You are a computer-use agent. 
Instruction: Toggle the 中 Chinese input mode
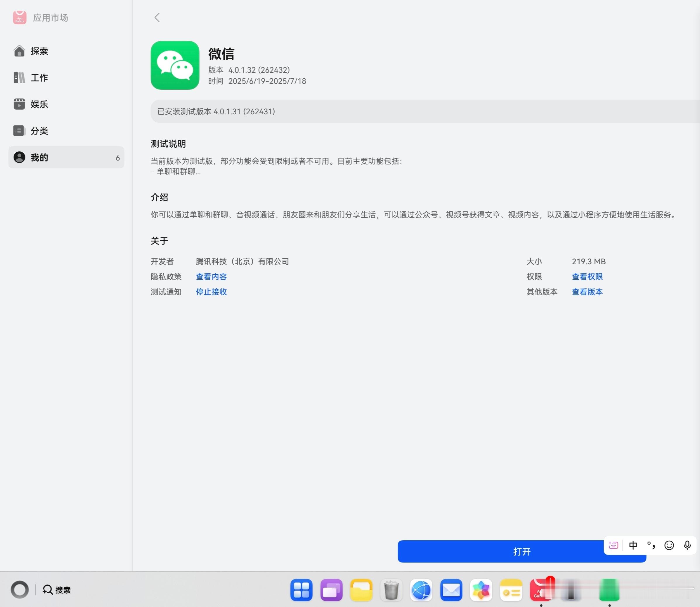[x=633, y=545]
